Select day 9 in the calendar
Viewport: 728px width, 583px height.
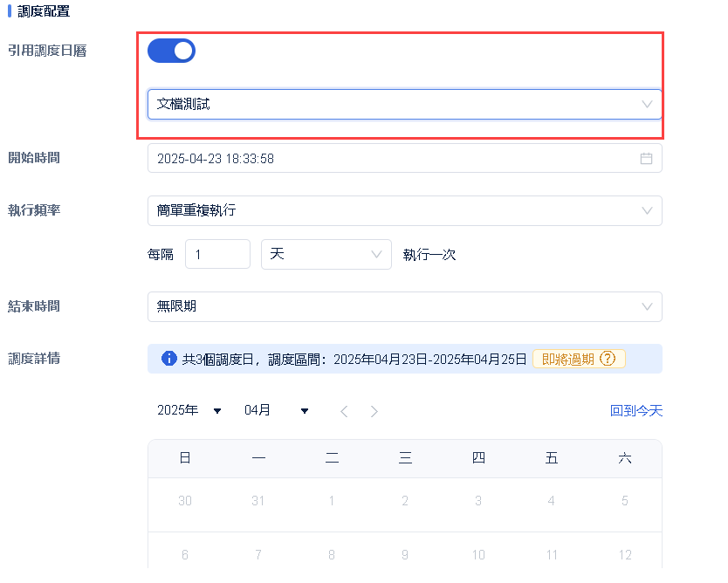pos(405,555)
